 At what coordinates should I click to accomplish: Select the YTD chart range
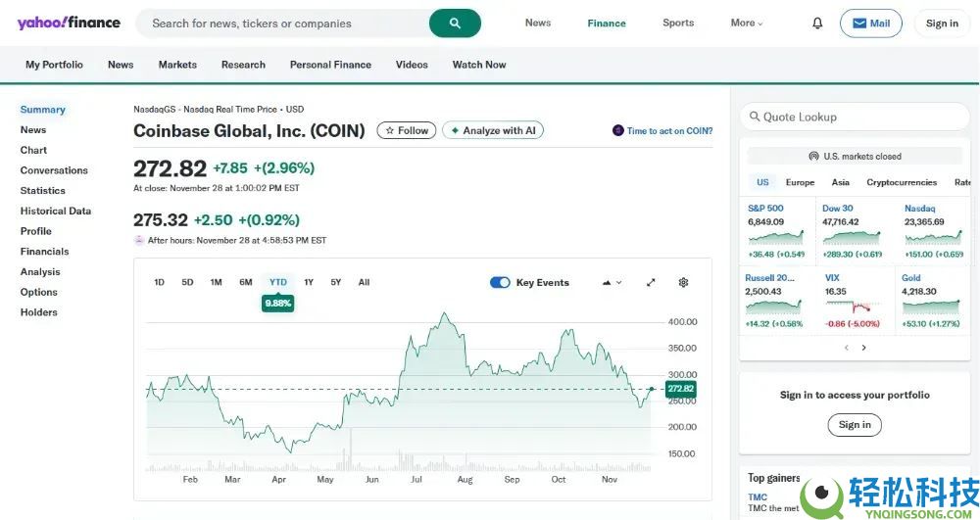tap(278, 282)
